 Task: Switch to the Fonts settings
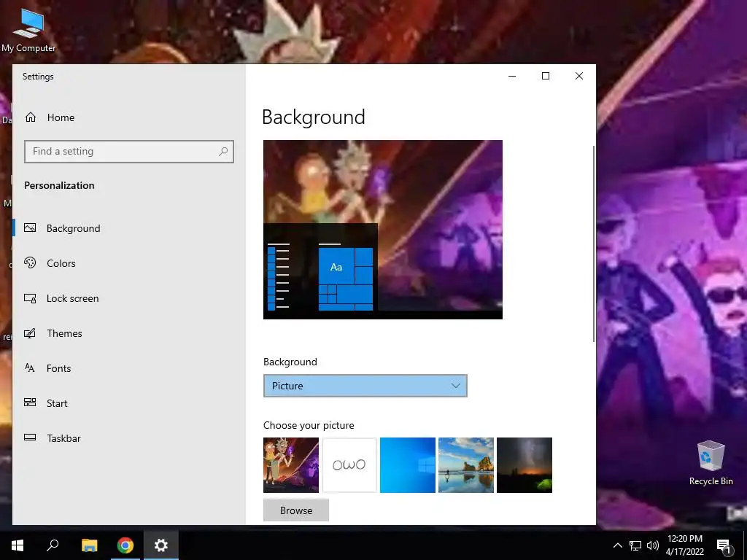tap(128, 368)
